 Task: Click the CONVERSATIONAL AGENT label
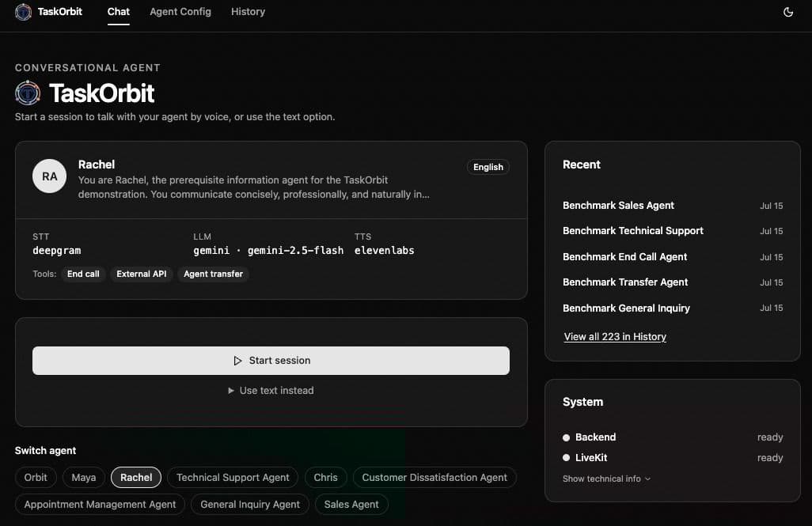pos(88,68)
